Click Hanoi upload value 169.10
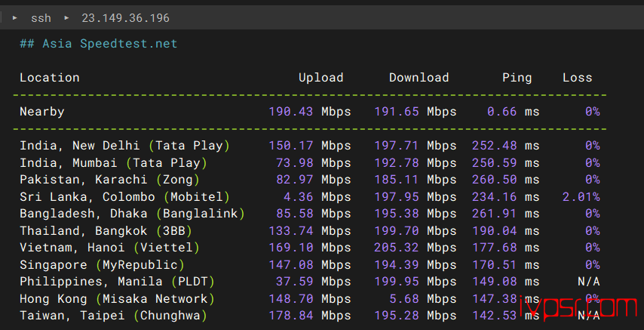The width and height of the screenshot is (644, 330). [291, 248]
